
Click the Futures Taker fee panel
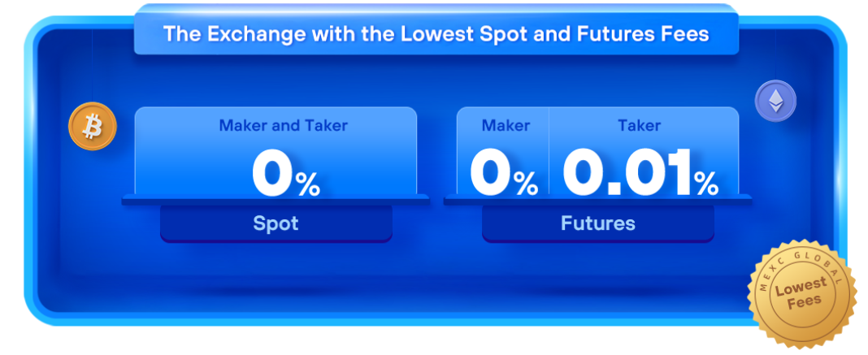coord(644,150)
